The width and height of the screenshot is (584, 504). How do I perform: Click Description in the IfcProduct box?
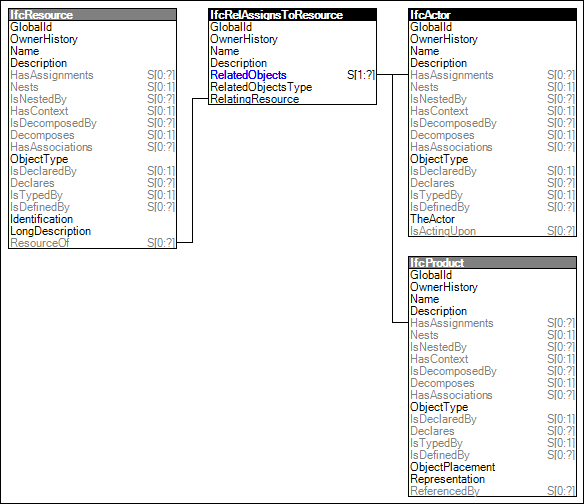pos(439,311)
